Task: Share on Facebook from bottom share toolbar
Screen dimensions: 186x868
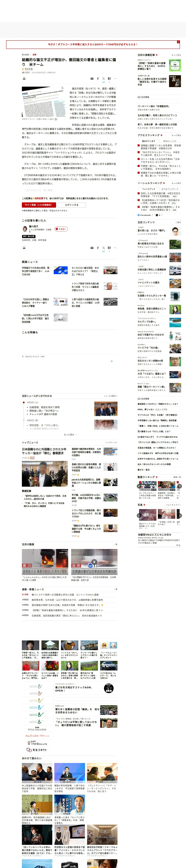Action: pyautogui.click(x=98, y=248)
